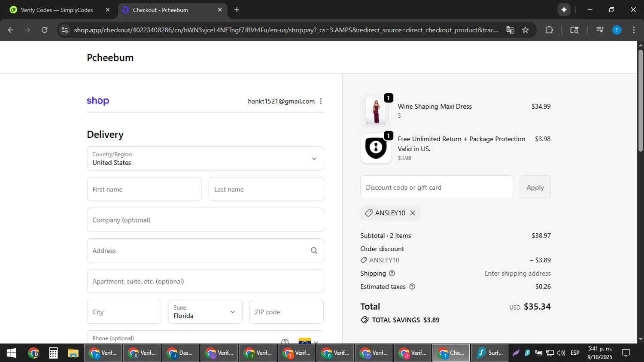Viewport: 644px width, 362px height.
Task: Reload the checkout page
Action: [x=45, y=30]
